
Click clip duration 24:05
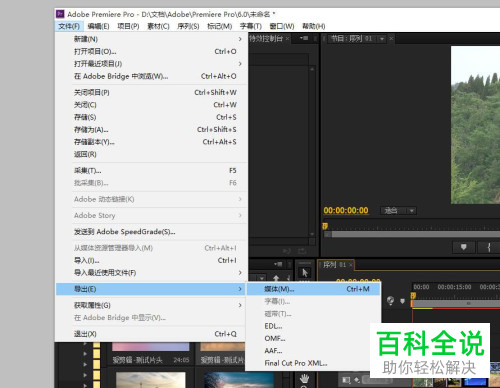(x=181, y=360)
